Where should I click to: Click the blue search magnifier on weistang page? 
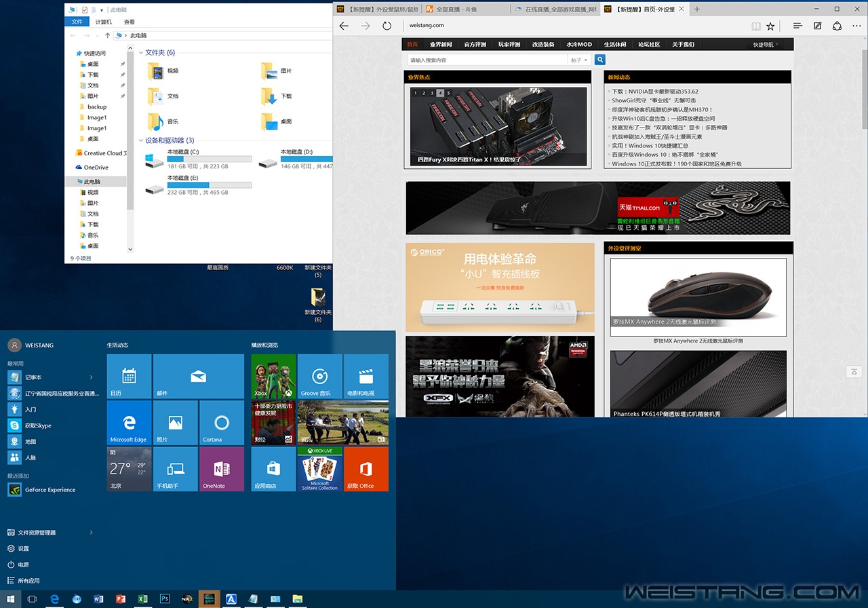(x=600, y=60)
